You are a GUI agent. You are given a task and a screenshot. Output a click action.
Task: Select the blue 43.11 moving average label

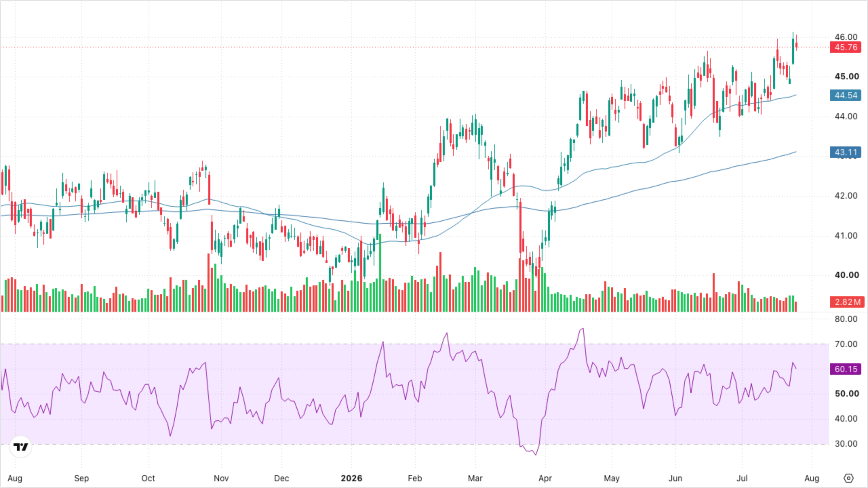[846, 152]
